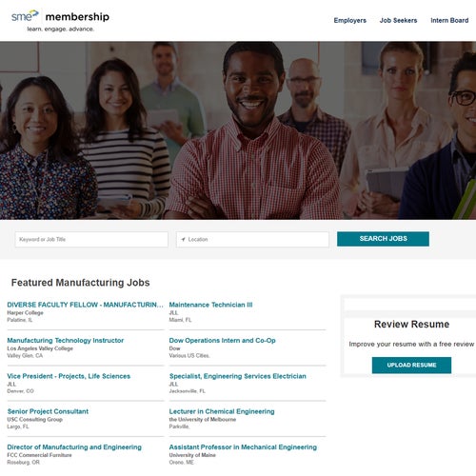Viewport: 476px width, 476px height.
Task: Open Dow Operations Intern and Co-Op
Action: click(222, 341)
